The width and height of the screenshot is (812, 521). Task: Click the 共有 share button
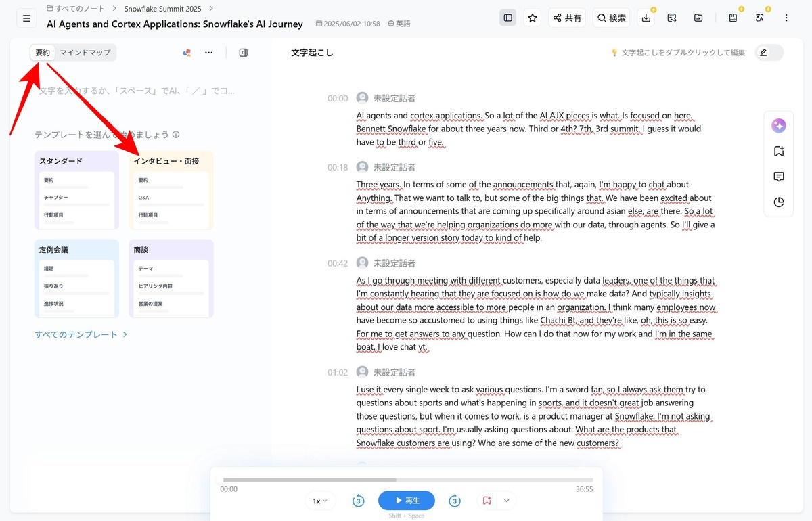[566, 18]
